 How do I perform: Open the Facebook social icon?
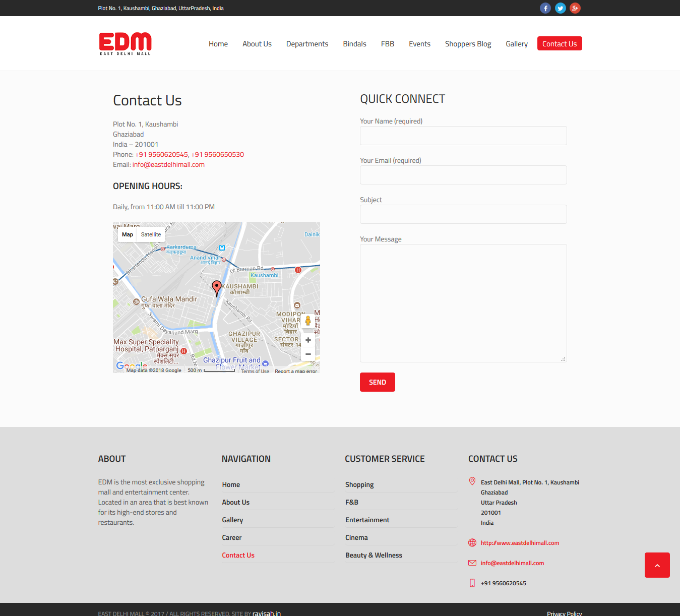click(x=545, y=8)
